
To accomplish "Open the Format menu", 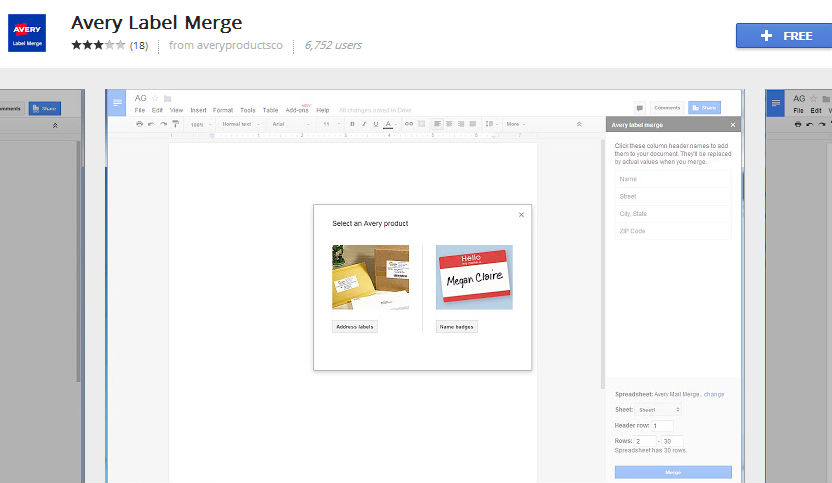I will 223,110.
